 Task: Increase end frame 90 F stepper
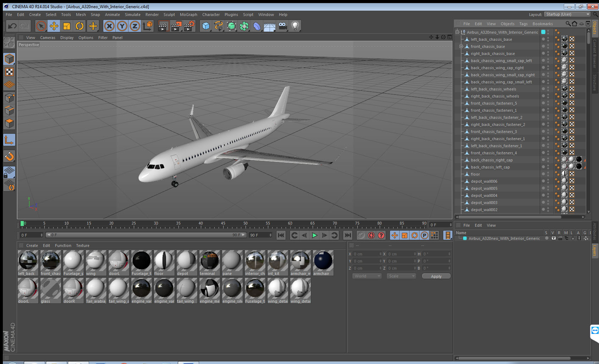click(271, 234)
